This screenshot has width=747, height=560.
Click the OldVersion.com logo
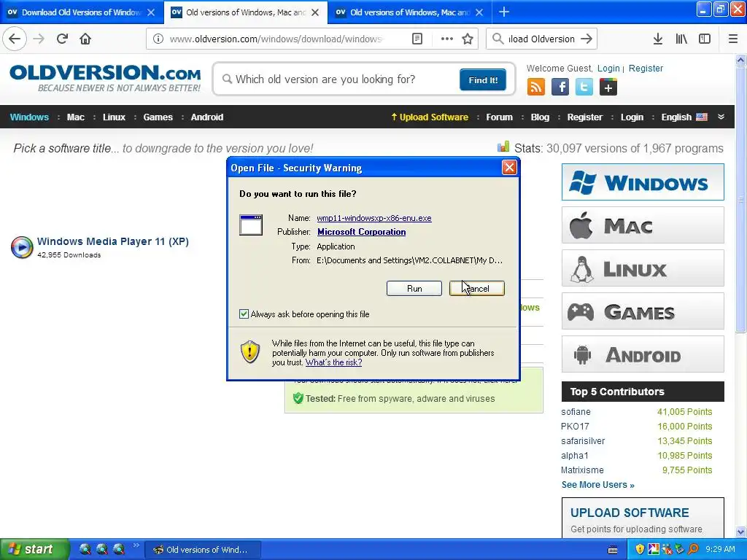tap(105, 78)
